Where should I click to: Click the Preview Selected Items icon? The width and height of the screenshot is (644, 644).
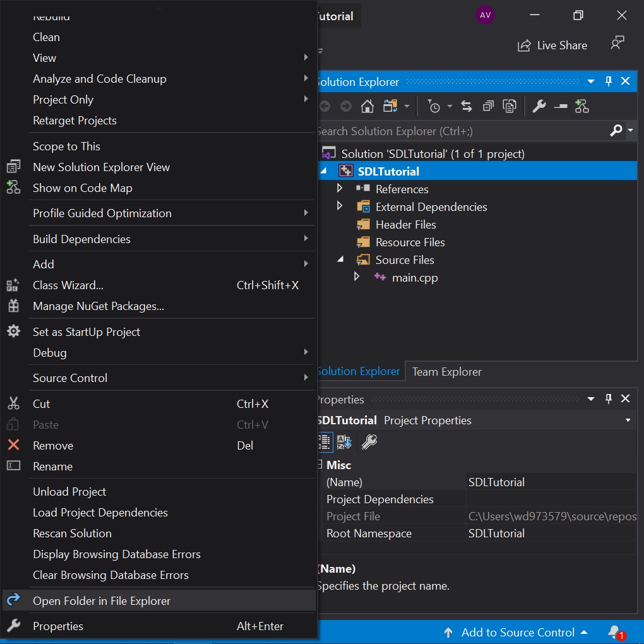[x=560, y=106]
